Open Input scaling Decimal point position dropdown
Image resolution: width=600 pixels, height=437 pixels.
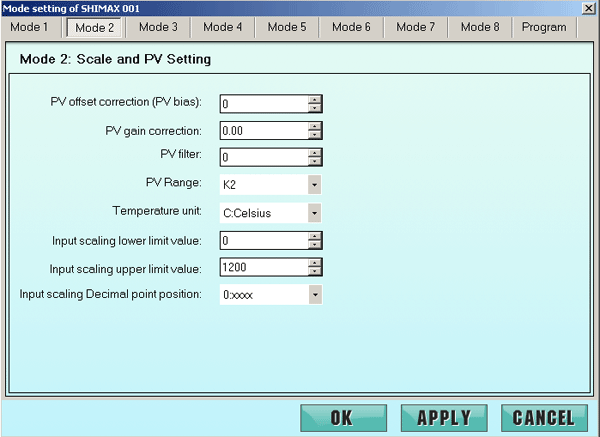tap(314, 295)
